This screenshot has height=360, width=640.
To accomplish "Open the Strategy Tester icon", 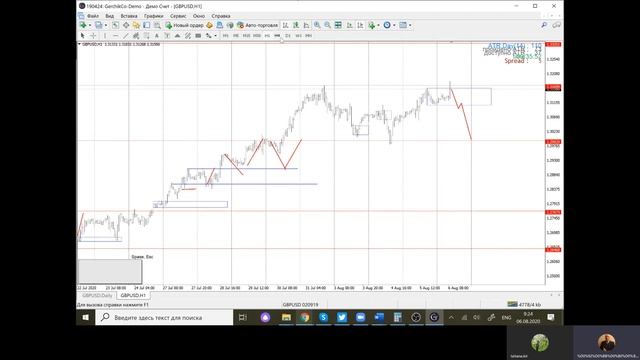I will [157, 25].
